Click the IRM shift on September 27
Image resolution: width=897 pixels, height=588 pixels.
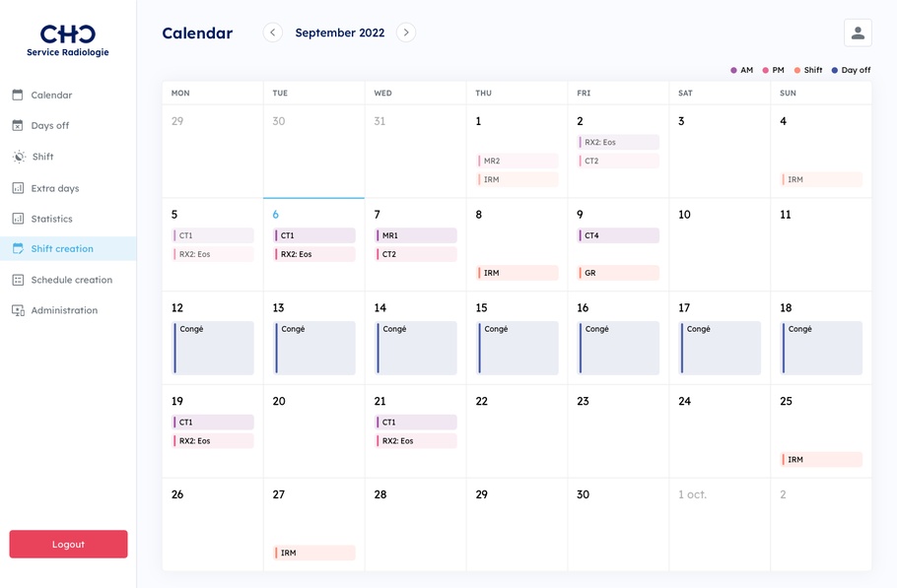tap(313, 554)
